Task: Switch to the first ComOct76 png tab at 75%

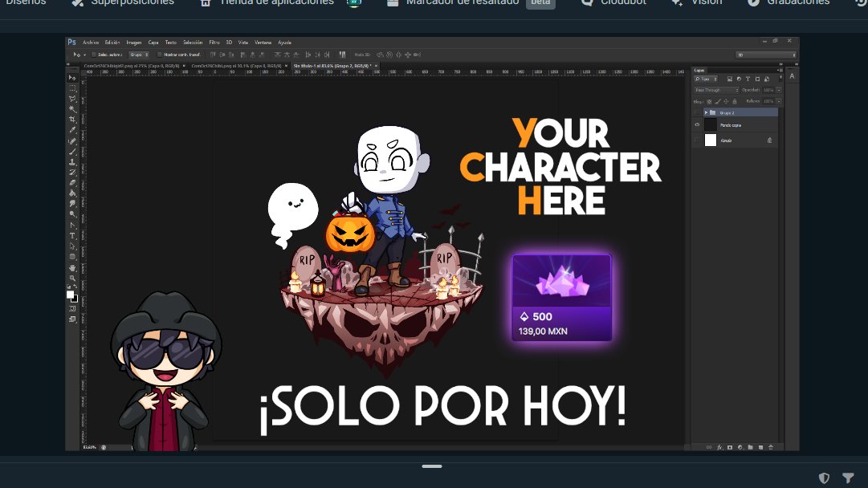Action: click(131, 66)
